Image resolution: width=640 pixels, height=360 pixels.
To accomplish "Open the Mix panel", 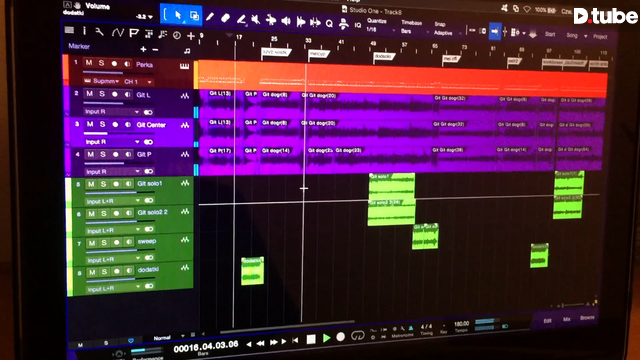I will [567, 319].
